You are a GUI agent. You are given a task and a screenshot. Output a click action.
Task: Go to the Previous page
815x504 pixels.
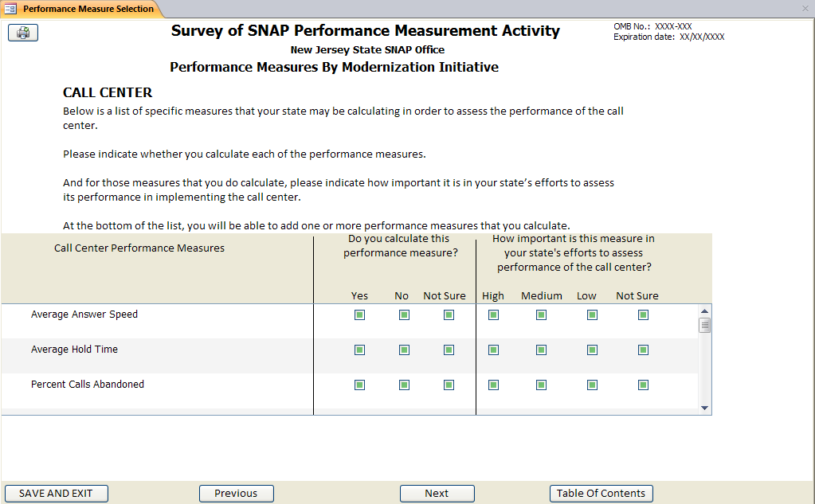(x=236, y=494)
